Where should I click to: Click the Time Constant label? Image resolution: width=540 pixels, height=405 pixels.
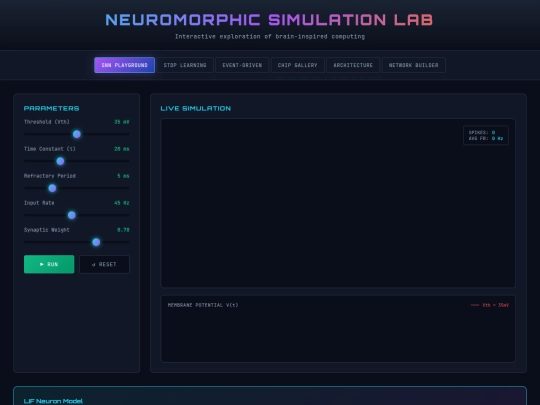pos(50,149)
